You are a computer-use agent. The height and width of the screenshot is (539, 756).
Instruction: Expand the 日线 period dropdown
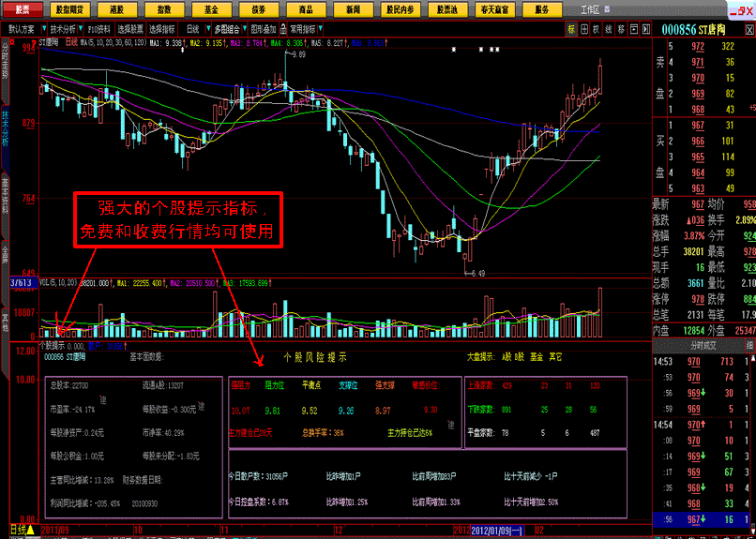pyautogui.click(x=183, y=29)
